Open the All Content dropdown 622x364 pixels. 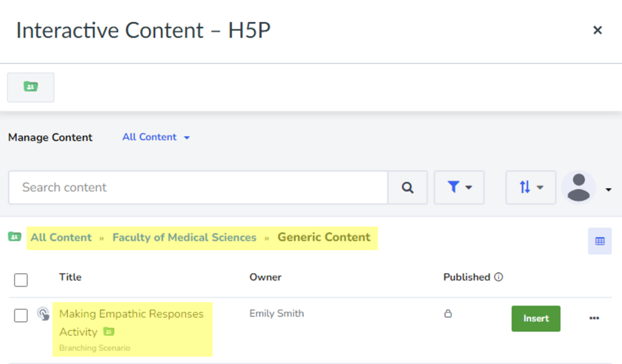[x=156, y=137]
